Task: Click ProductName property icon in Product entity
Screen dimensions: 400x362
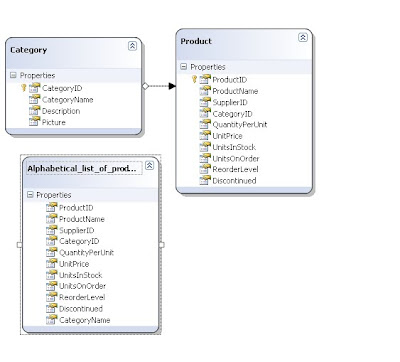Action: [205, 90]
